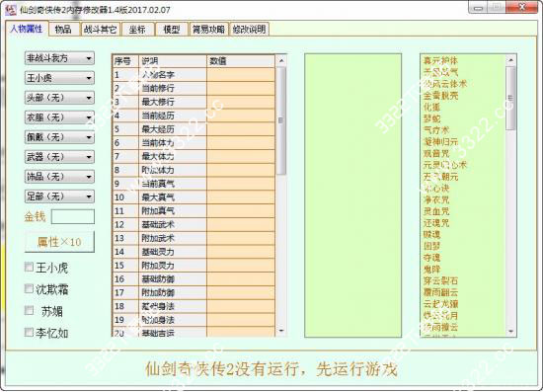Click the skill list scrollbar thumb
543x392 pixels.
coord(510,98)
